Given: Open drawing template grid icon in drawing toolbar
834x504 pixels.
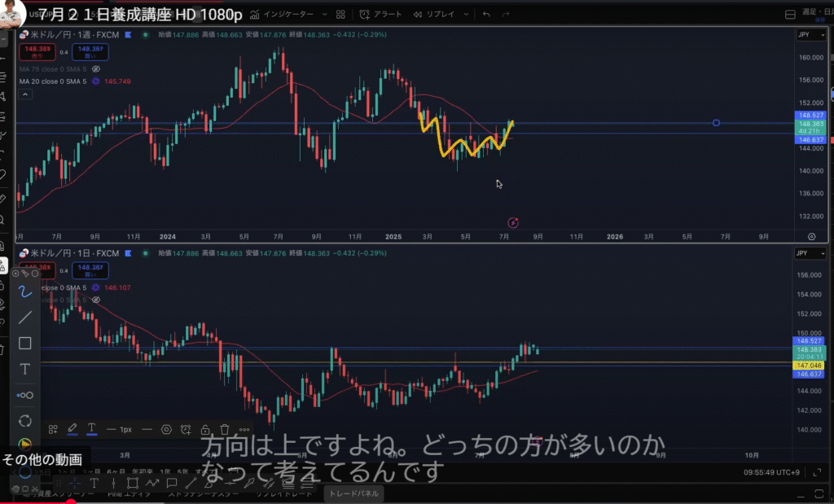Looking at the screenshot, I should click(x=53, y=430).
